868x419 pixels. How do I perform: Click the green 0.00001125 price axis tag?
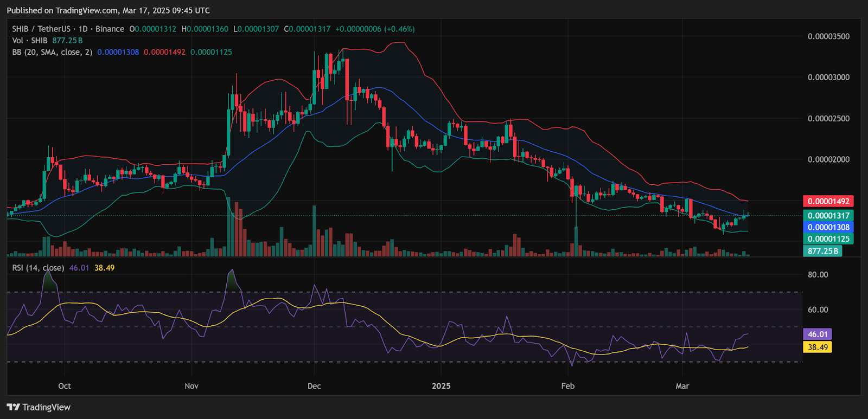pos(828,239)
